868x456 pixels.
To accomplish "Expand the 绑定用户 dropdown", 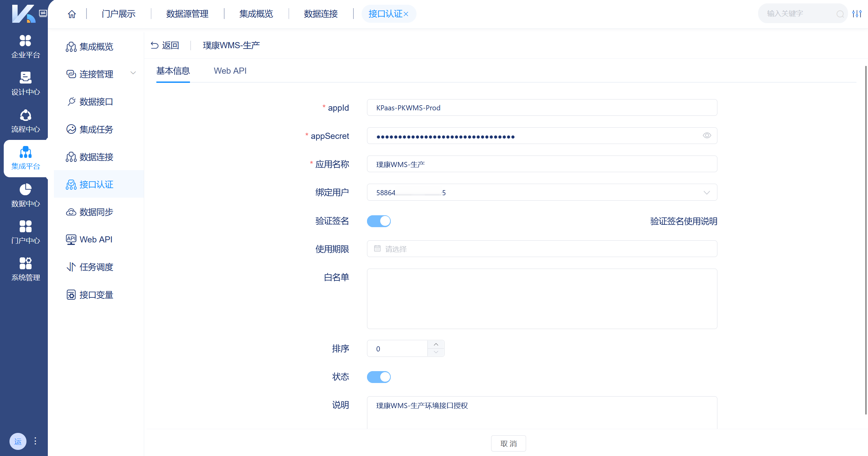I will 707,193.
